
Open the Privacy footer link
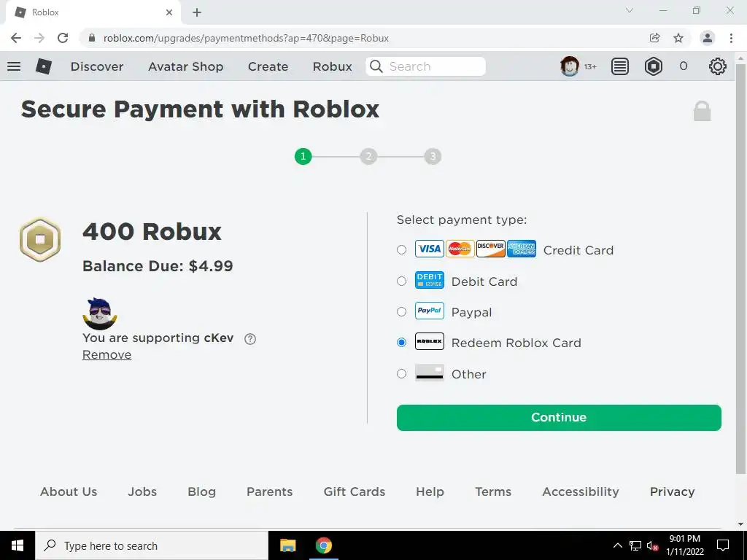(x=672, y=491)
